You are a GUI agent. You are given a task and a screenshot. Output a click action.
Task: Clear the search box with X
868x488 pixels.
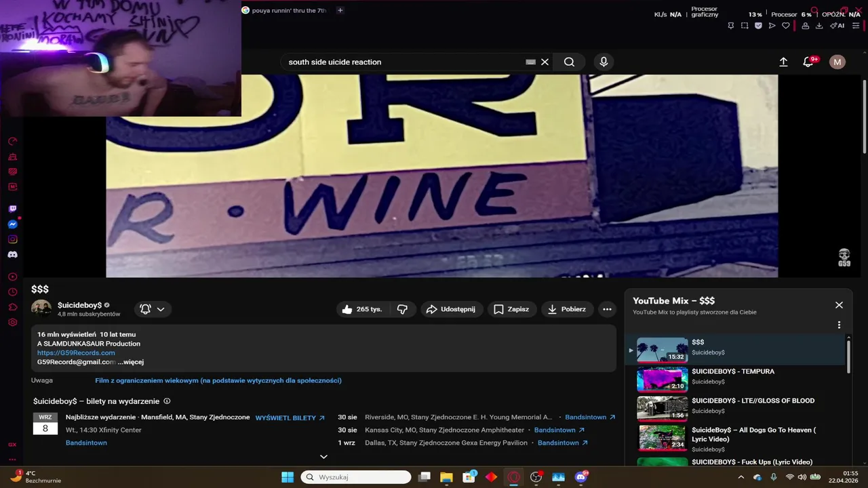(545, 62)
